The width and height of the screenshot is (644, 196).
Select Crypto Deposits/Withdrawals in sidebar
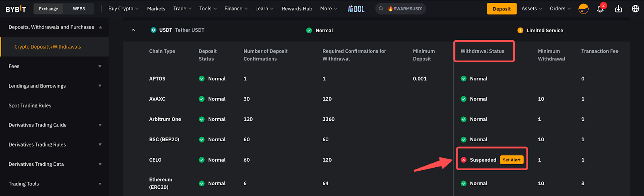(x=47, y=47)
